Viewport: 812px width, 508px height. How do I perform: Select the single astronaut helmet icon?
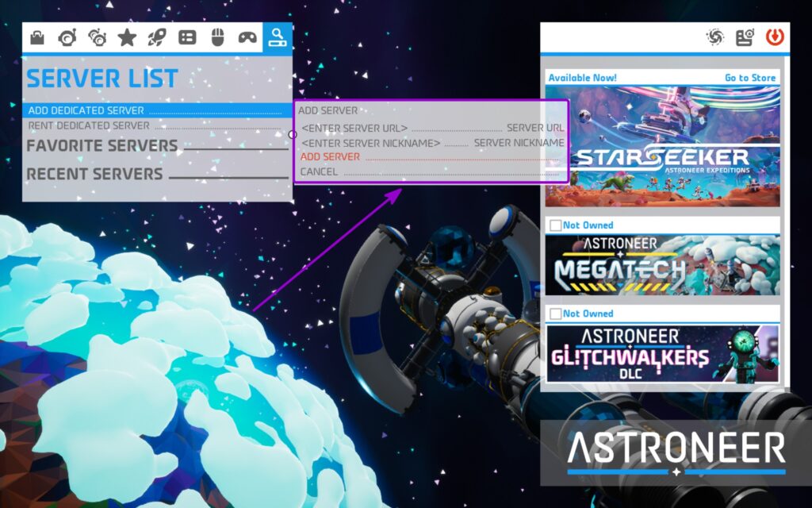click(x=67, y=37)
